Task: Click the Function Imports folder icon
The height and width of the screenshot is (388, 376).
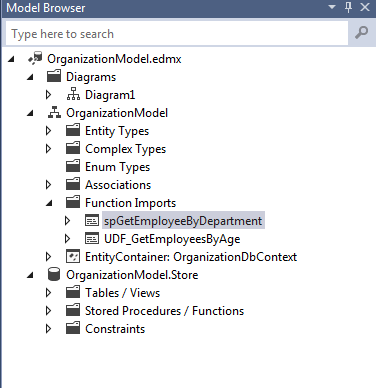Action: [73, 202]
